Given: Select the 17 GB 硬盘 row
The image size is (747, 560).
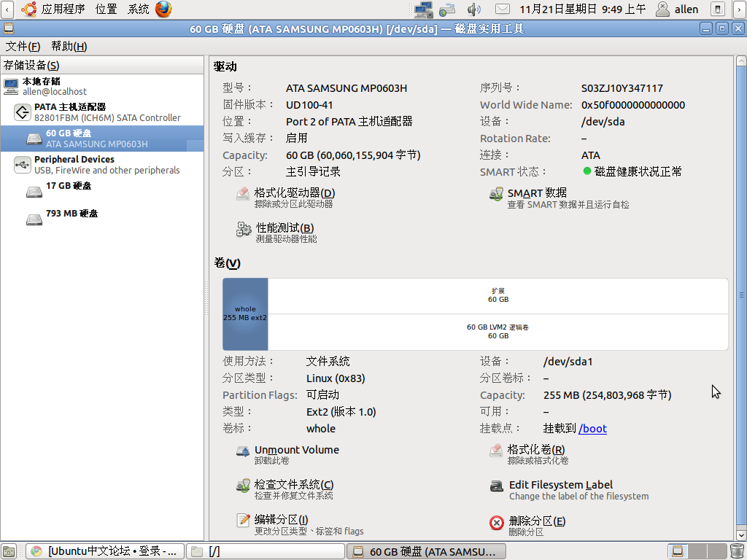Looking at the screenshot, I should 102,192.
